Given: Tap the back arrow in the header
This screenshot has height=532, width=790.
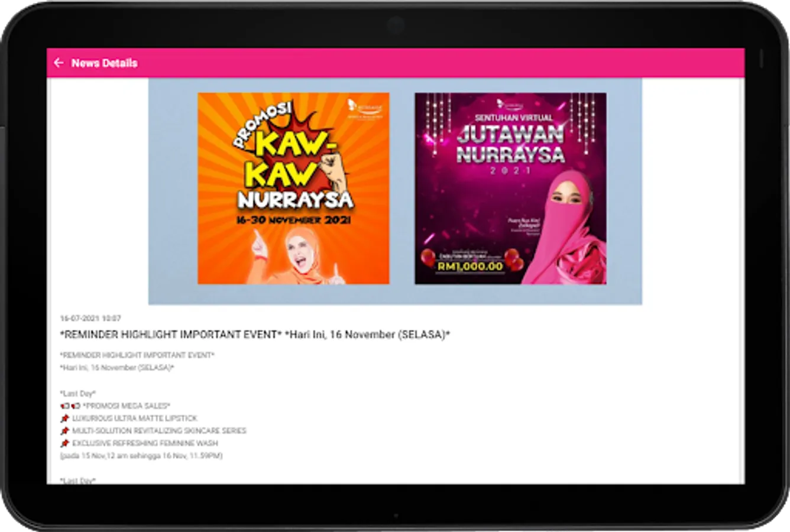Looking at the screenshot, I should (x=59, y=63).
